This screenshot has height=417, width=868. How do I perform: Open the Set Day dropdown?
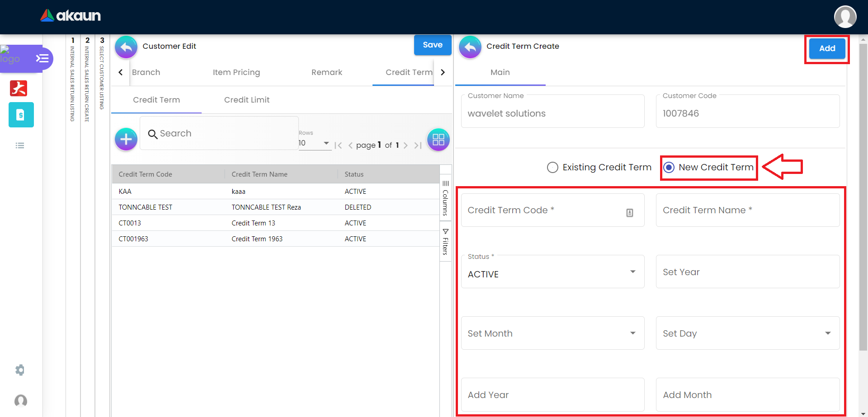747,333
